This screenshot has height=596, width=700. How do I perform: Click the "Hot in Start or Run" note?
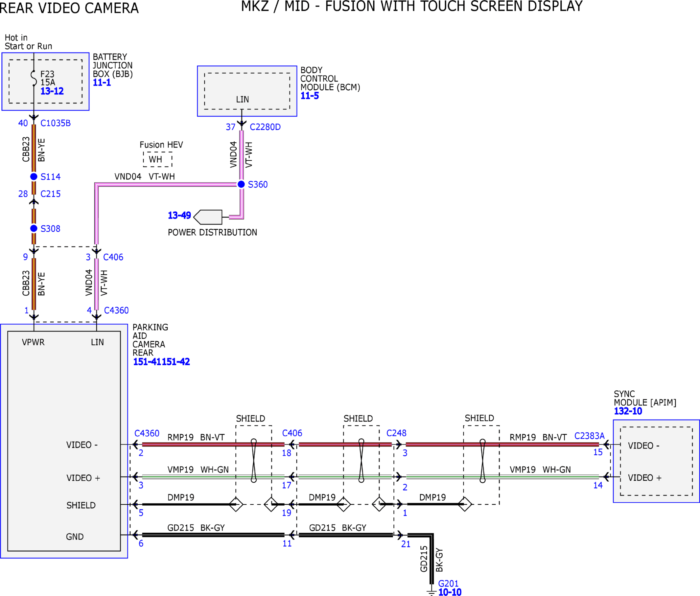28,42
